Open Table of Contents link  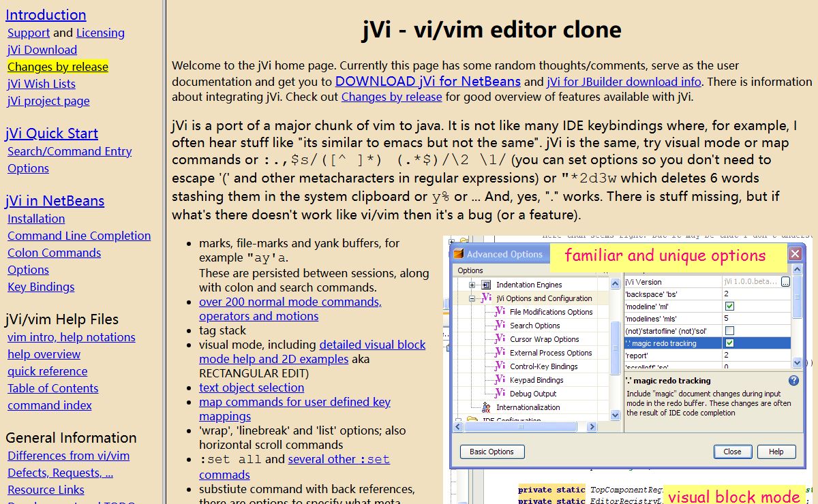[x=53, y=388]
